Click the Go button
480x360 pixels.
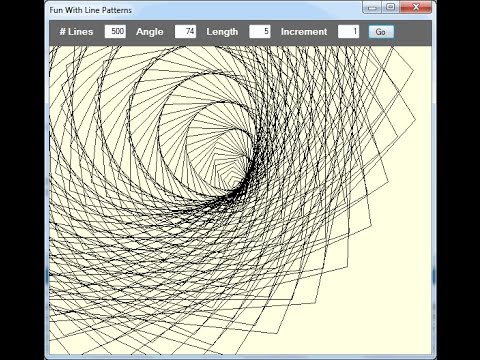click(381, 32)
